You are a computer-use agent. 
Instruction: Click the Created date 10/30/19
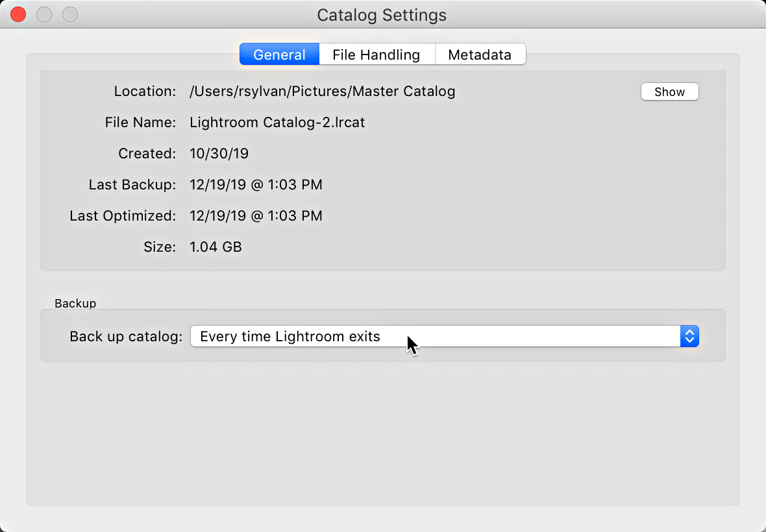[x=219, y=154]
